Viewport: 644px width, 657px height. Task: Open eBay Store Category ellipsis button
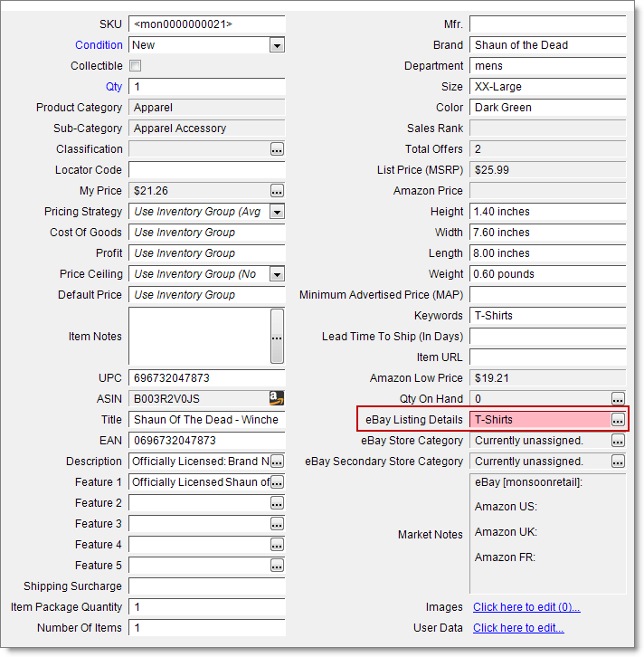618,441
